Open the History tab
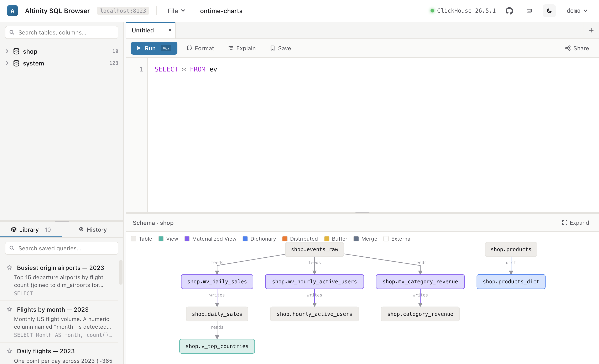Screen dimensions: 599x364 click(x=93, y=229)
